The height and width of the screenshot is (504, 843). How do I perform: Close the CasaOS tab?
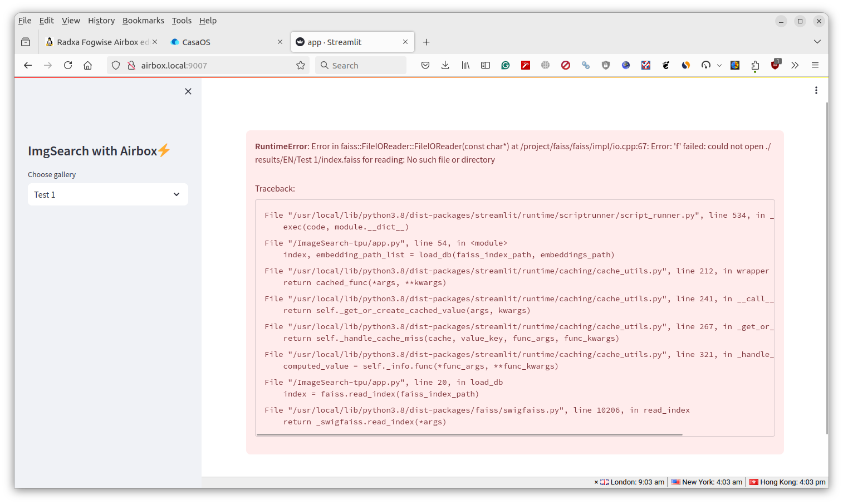point(280,42)
